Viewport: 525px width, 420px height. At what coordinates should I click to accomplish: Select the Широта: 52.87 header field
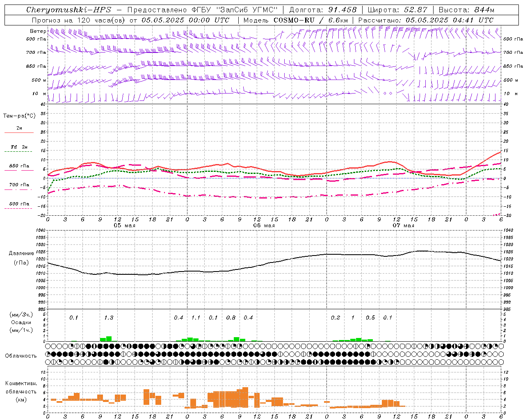click(x=397, y=10)
